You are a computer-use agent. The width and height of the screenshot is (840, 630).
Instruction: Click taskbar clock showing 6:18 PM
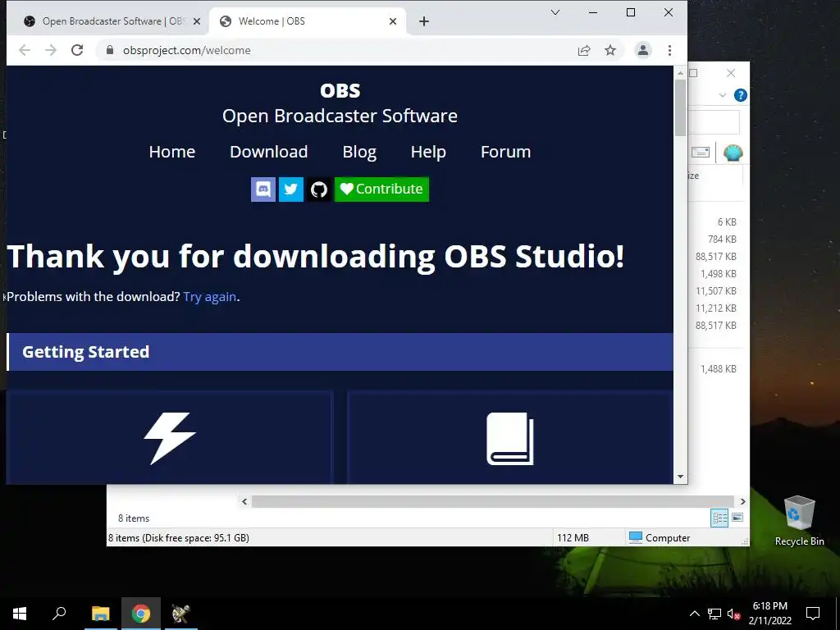tap(769, 614)
